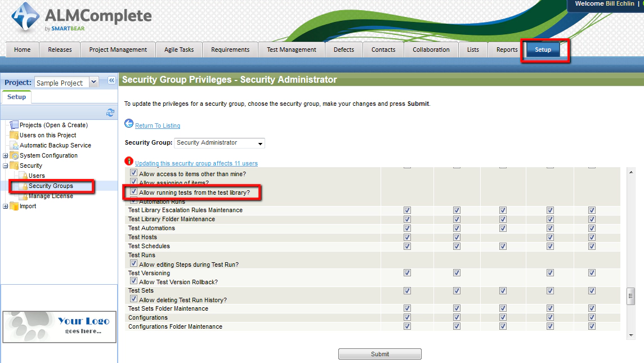The image size is (644, 363).
Task: Toggle the Allow running tests checkbox
Action: tap(133, 191)
